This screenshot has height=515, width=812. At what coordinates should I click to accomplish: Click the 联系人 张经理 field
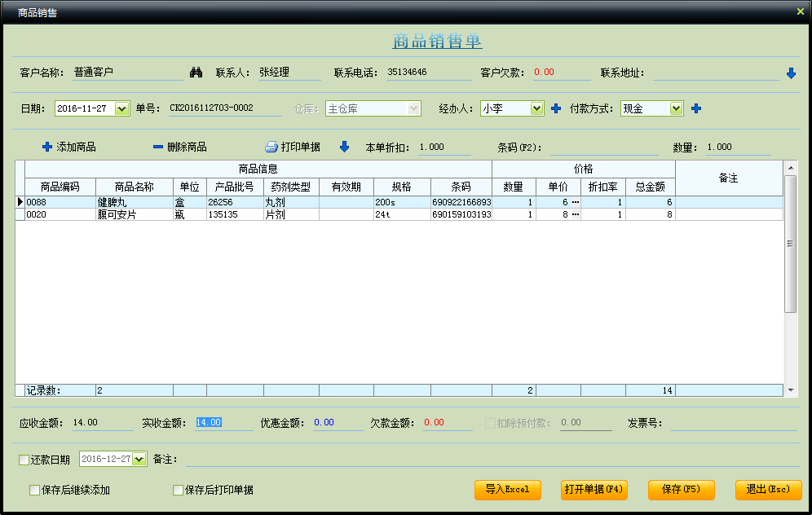(289, 73)
